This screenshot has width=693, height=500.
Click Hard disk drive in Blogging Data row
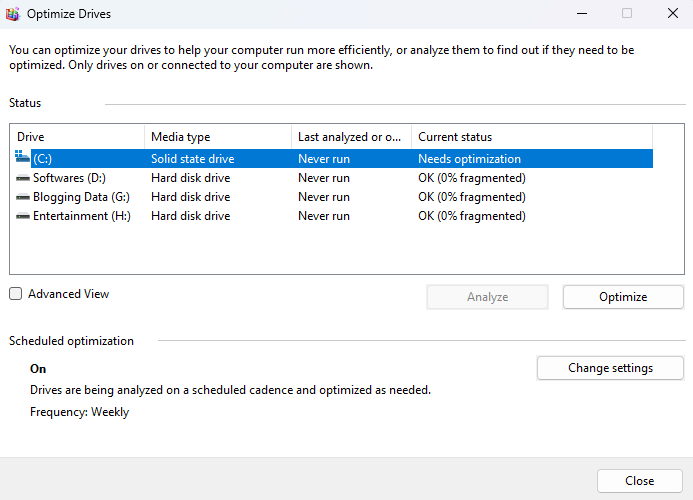point(190,197)
